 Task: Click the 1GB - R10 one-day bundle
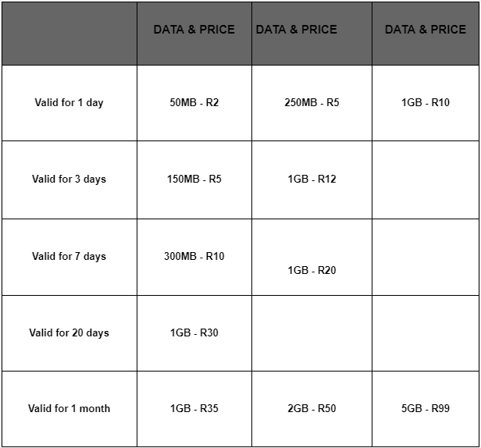pyautogui.click(x=426, y=102)
